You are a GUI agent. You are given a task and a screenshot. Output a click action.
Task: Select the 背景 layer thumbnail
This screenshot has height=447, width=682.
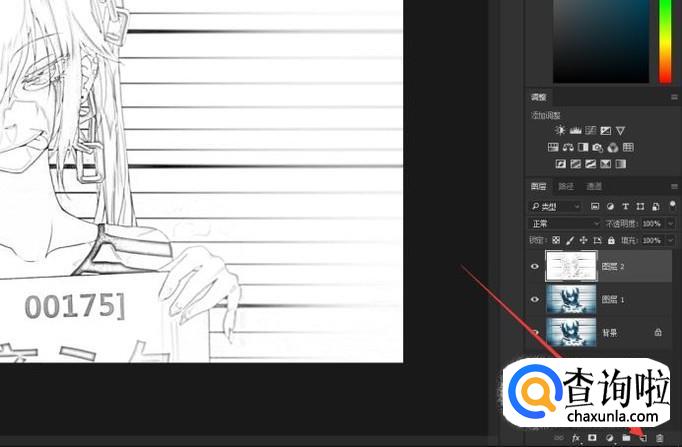(571, 332)
